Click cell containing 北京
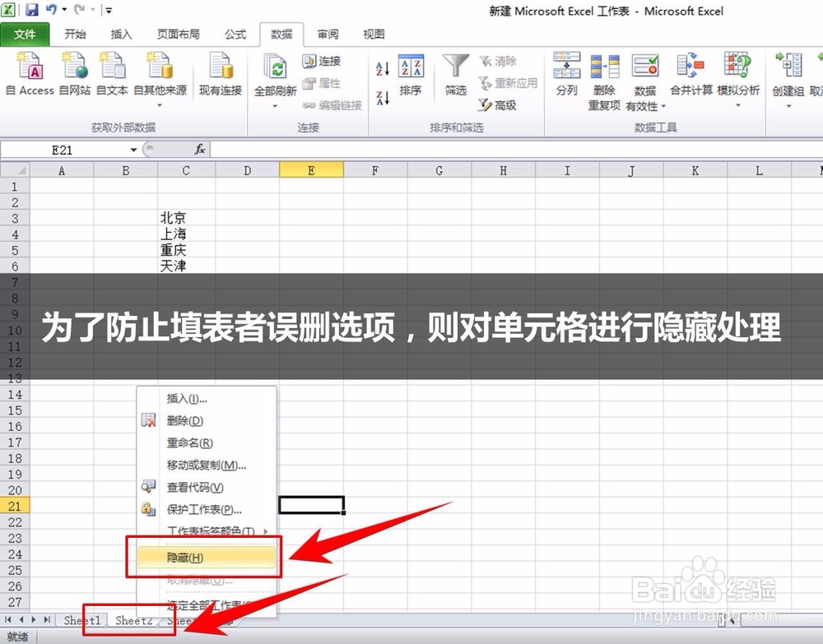 pyautogui.click(x=186, y=218)
